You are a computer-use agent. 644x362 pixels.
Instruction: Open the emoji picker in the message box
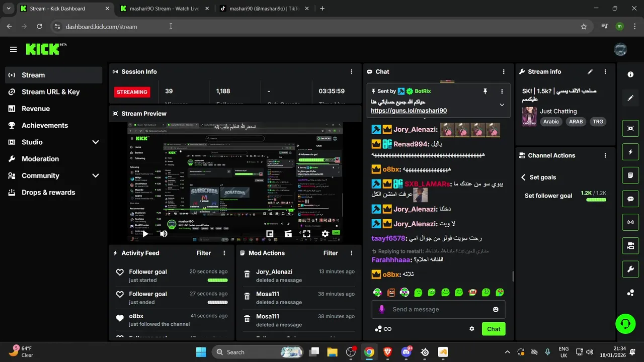coord(496,309)
